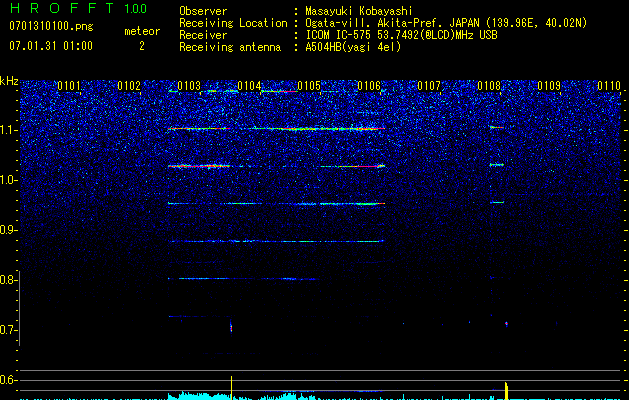Click the Receiving antenna label
Image resolution: width=629 pixels, height=400 pixels.
230,47
